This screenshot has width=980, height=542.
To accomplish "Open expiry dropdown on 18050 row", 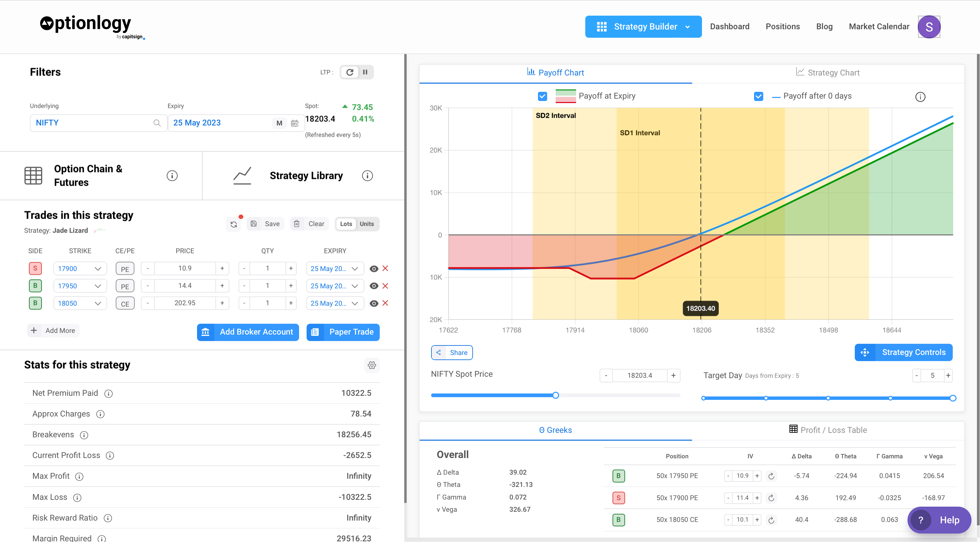I will pyautogui.click(x=335, y=303).
